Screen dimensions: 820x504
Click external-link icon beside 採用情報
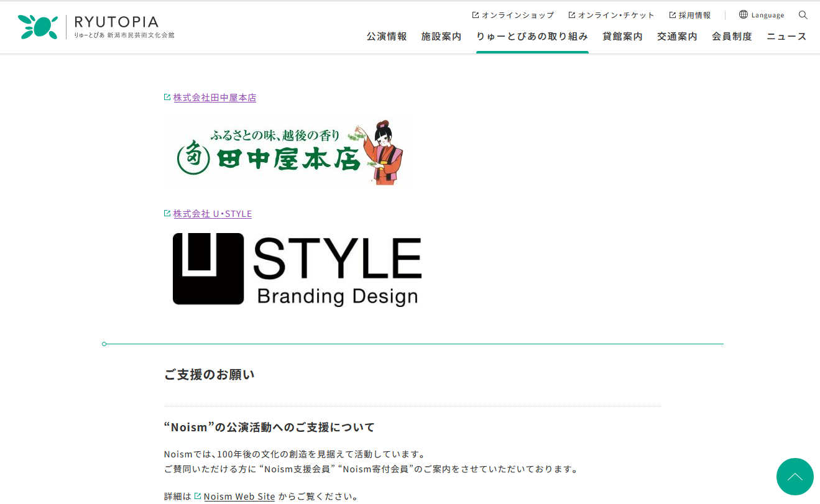673,15
